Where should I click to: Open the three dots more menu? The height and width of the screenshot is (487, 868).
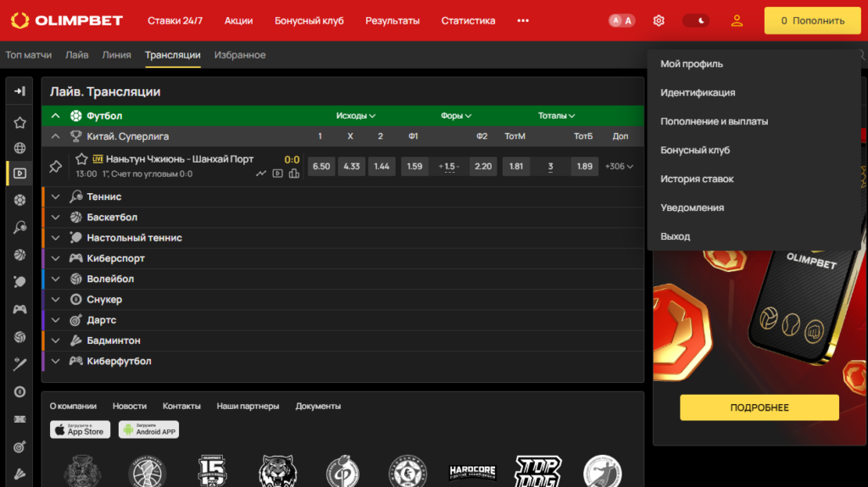click(523, 20)
